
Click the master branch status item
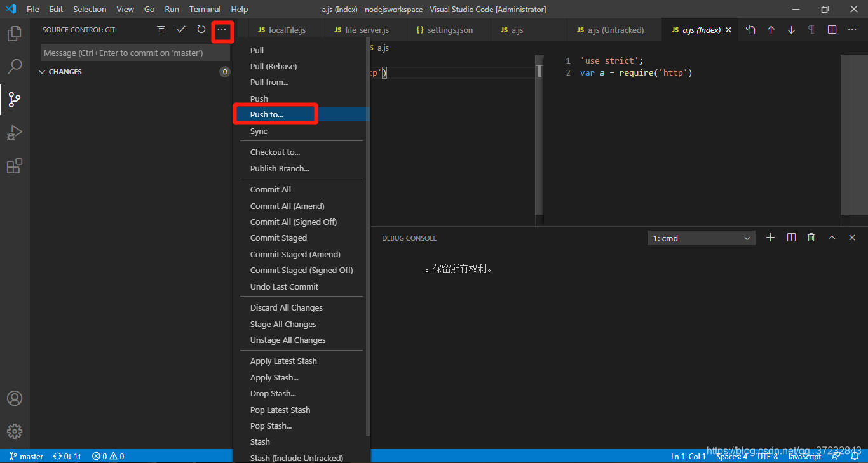click(x=27, y=456)
